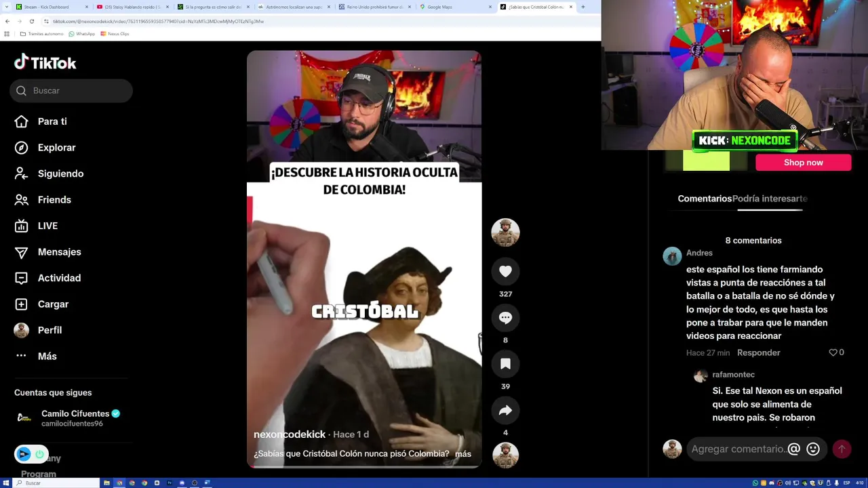Viewport: 868px width, 488px height.
Task: Like the video with heart icon
Action: pyautogui.click(x=505, y=271)
